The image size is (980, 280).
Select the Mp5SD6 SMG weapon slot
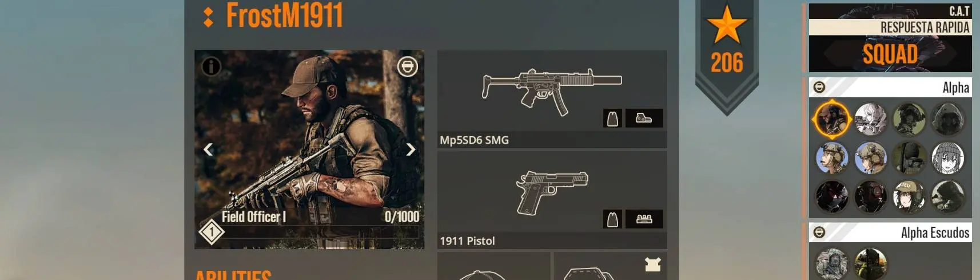[552, 100]
